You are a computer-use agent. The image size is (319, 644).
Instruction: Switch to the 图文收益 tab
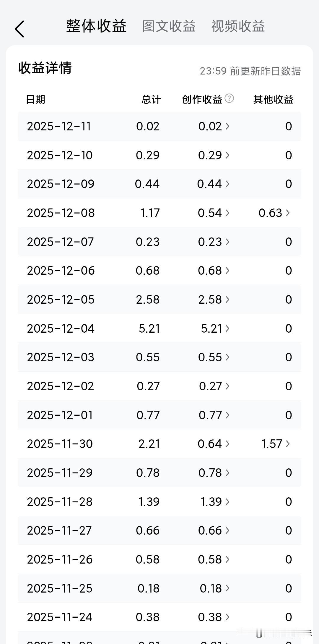[x=169, y=26]
